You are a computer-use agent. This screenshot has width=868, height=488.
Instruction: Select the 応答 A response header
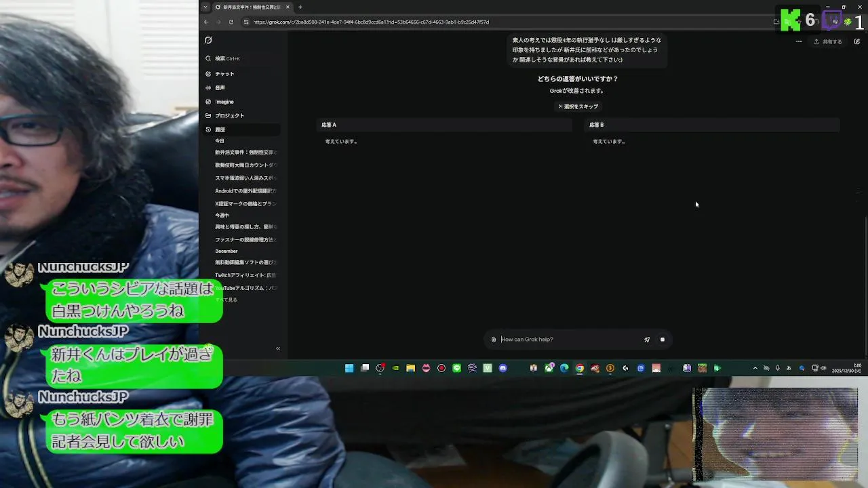(x=445, y=125)
